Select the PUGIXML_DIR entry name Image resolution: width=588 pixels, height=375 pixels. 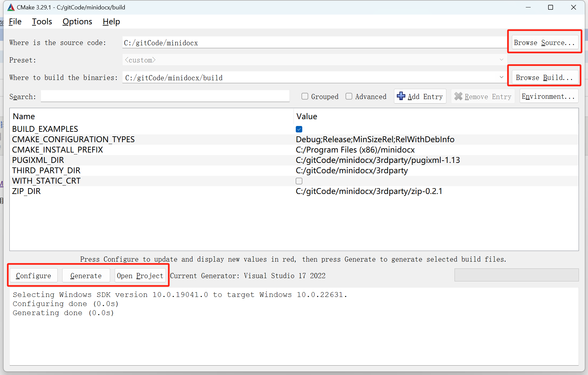[38, 160]
